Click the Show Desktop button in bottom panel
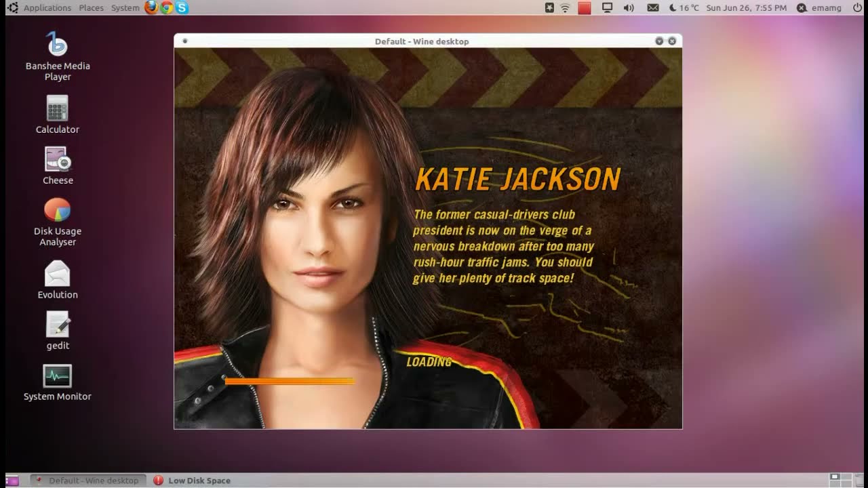Image resolution: width=868 pixels, height=488 pixels. tap(12, 481)
